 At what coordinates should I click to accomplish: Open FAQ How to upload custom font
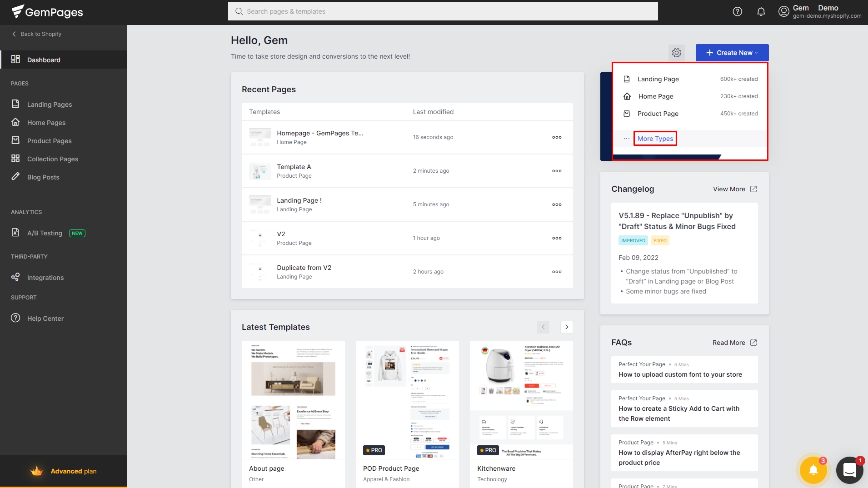click(x=684, y=369)
